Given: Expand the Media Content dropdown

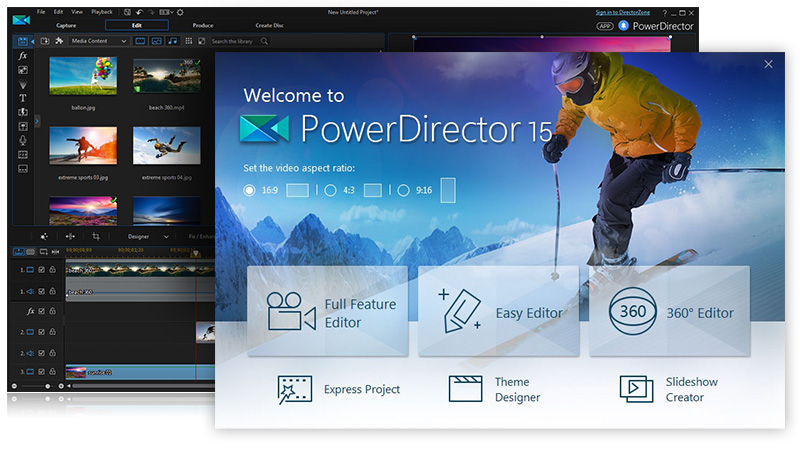Looking at the screenshot, I should click(x=98, y=41).
